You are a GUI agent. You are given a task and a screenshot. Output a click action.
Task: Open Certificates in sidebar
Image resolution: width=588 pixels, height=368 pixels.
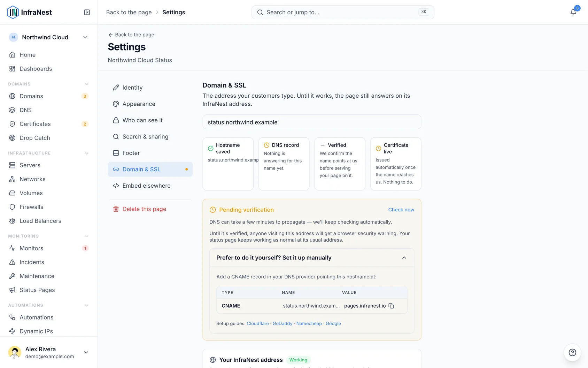(49, 124)
